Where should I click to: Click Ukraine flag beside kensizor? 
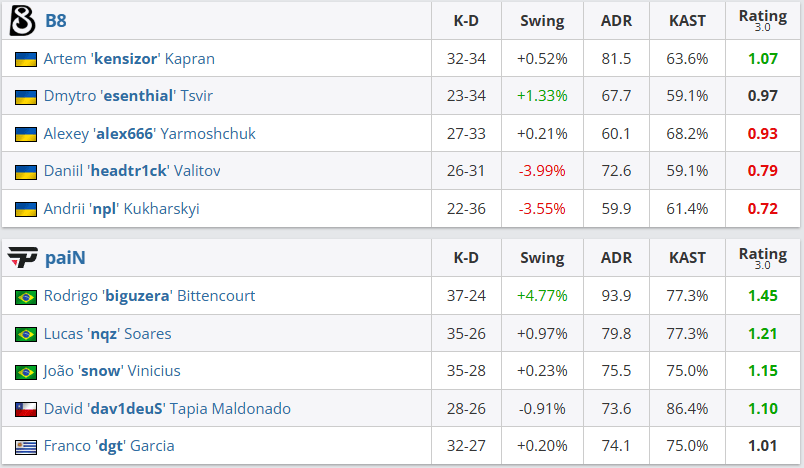(26, 59)
